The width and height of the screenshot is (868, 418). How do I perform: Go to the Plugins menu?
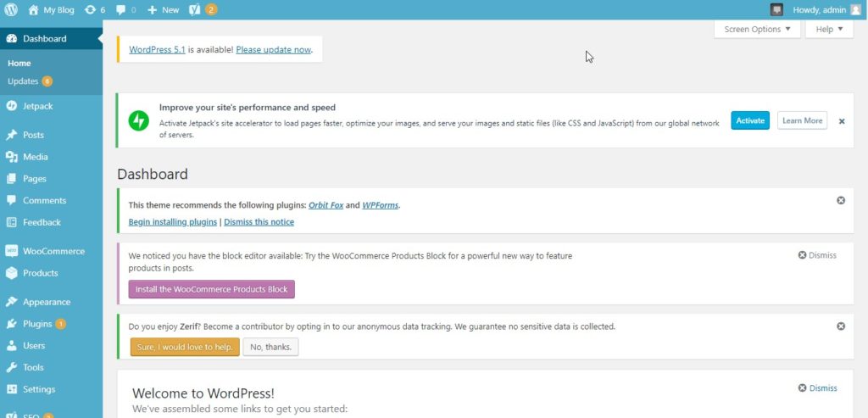click(37, 324)
